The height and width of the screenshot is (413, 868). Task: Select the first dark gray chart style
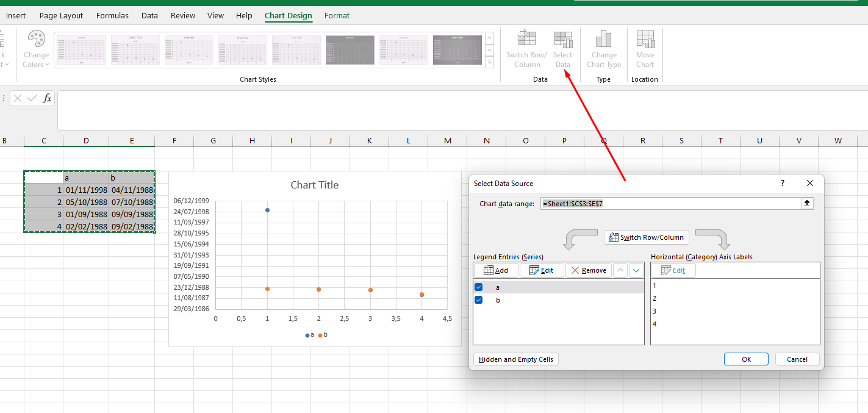click(x=350, y=50)
